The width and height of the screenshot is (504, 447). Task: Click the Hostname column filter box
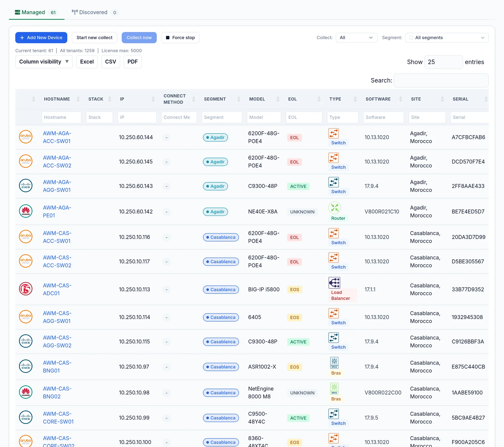point(61,117)
